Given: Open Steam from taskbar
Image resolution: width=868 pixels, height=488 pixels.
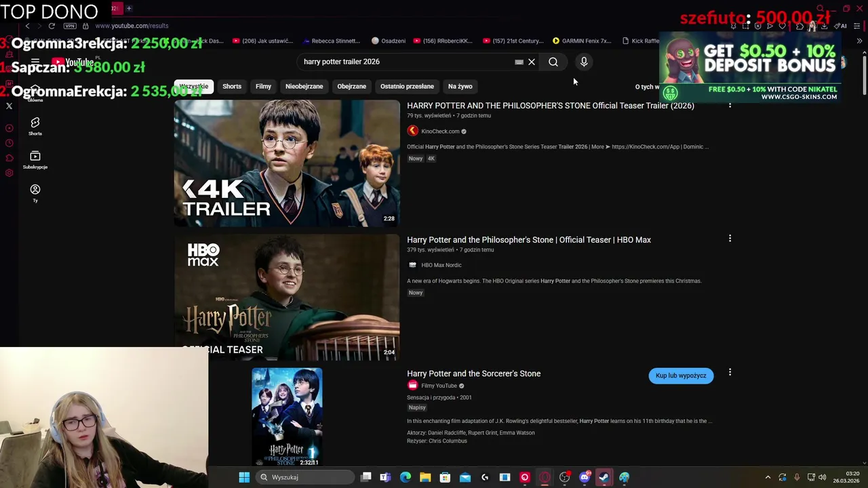Looking at the screenshot, I should coord(604,477).
